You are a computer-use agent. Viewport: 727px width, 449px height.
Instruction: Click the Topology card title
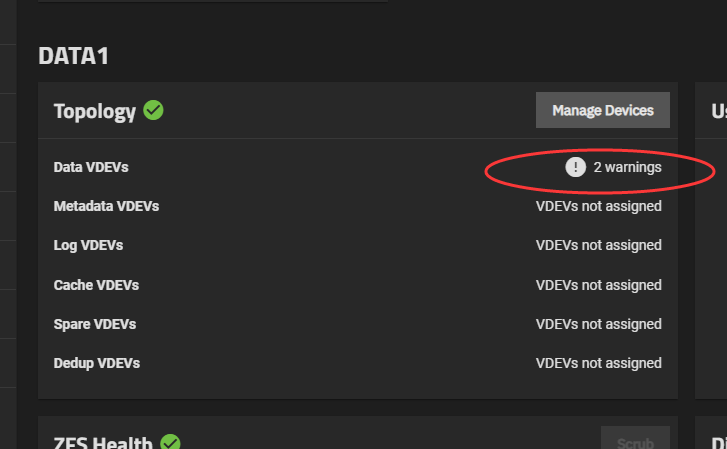pos(95,111)
